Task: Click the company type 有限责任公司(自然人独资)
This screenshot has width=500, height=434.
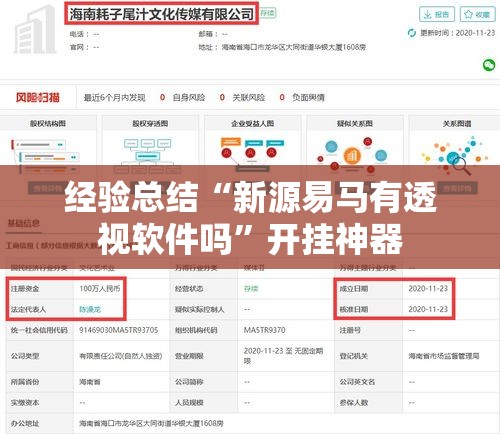Action: tap(121, 356)
